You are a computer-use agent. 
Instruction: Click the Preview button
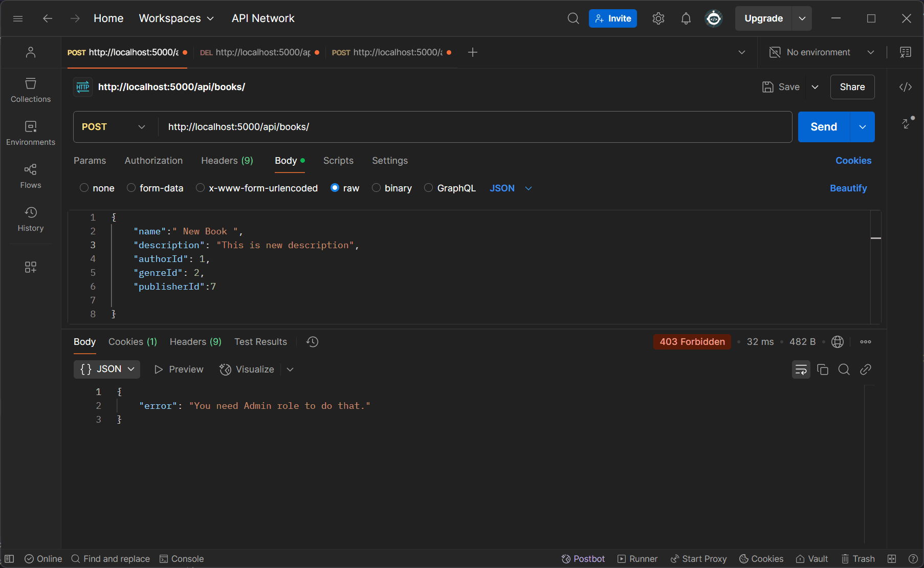pos(179,369)
